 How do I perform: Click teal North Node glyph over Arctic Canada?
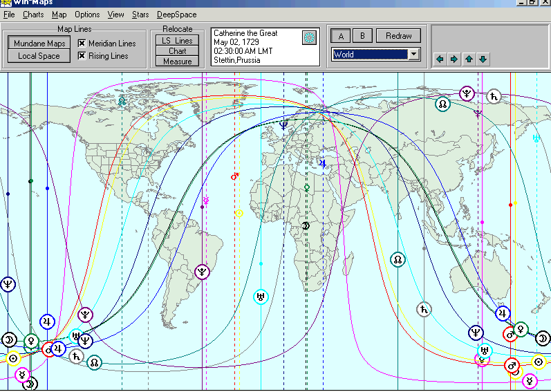point(122,102)
